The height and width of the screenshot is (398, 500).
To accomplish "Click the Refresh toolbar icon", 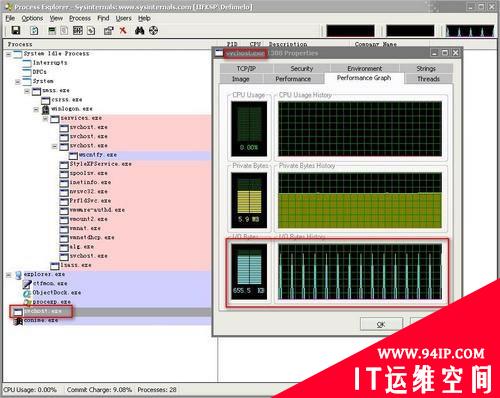I will tap(34, 31).
